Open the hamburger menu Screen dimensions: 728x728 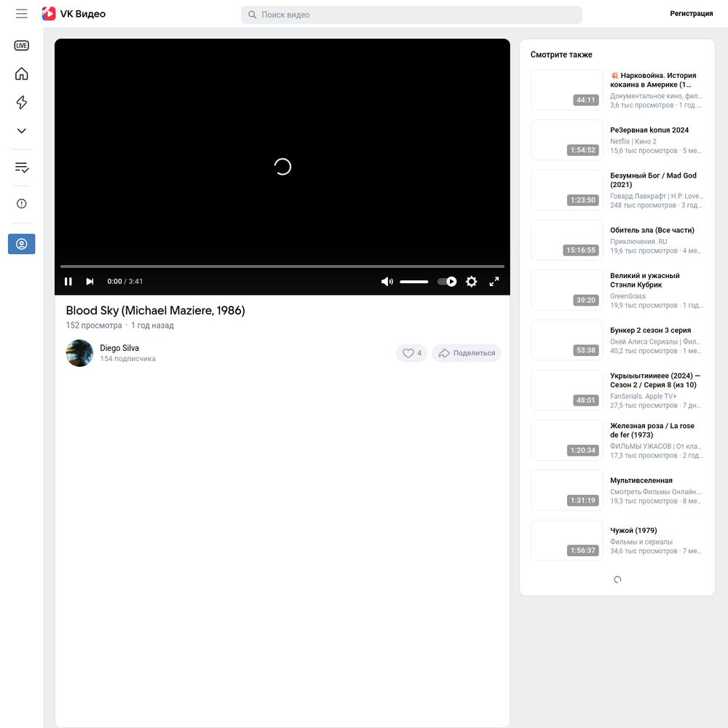(x=21, y=14)
